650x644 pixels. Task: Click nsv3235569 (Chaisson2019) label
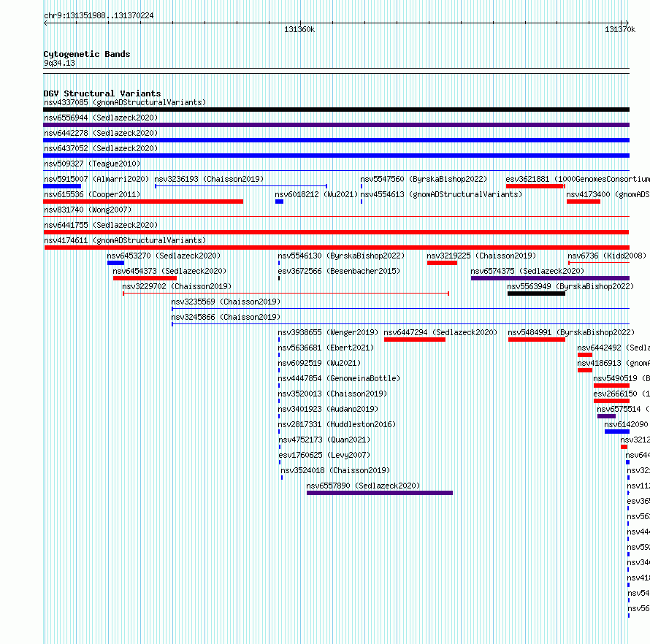(x=226, y=302)
